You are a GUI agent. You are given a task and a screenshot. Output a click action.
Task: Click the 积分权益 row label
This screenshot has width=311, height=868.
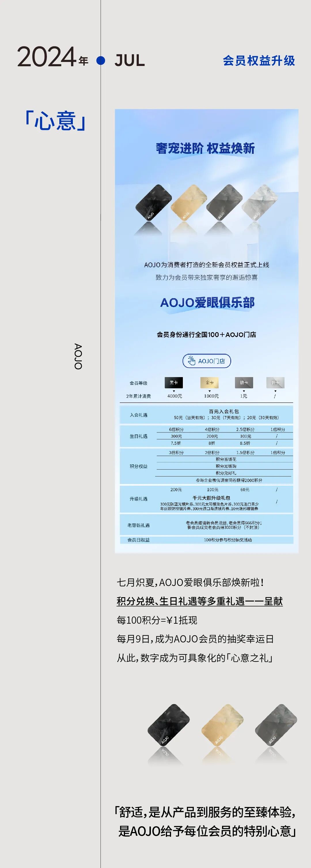pos(139,466)
